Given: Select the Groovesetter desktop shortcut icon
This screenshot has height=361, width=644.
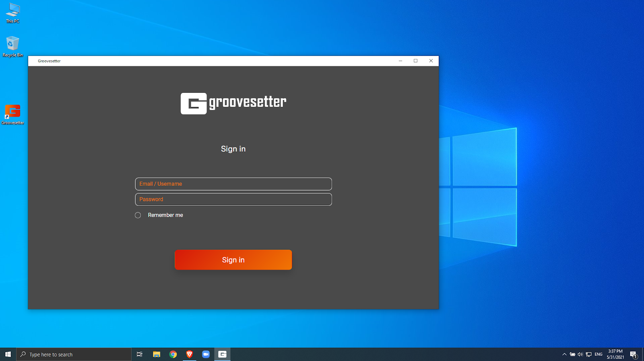Looking at the screenshot, I should click(12, 115).
